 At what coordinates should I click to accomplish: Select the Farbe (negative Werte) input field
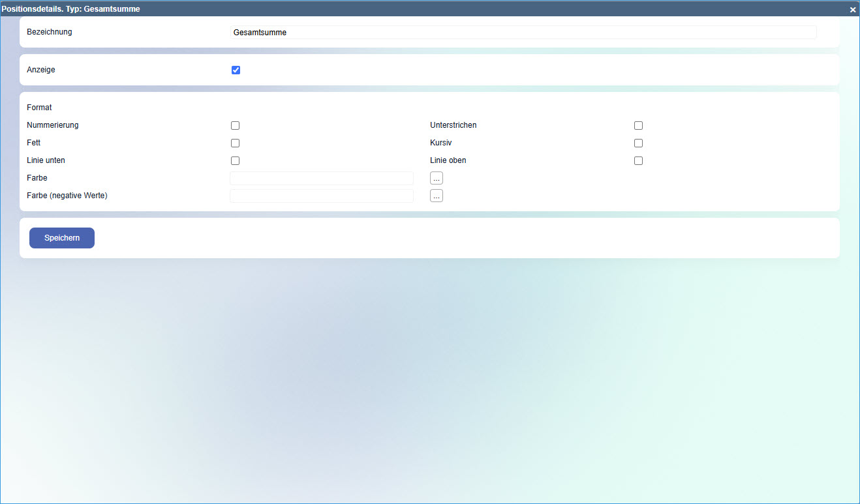coord(322,196)
